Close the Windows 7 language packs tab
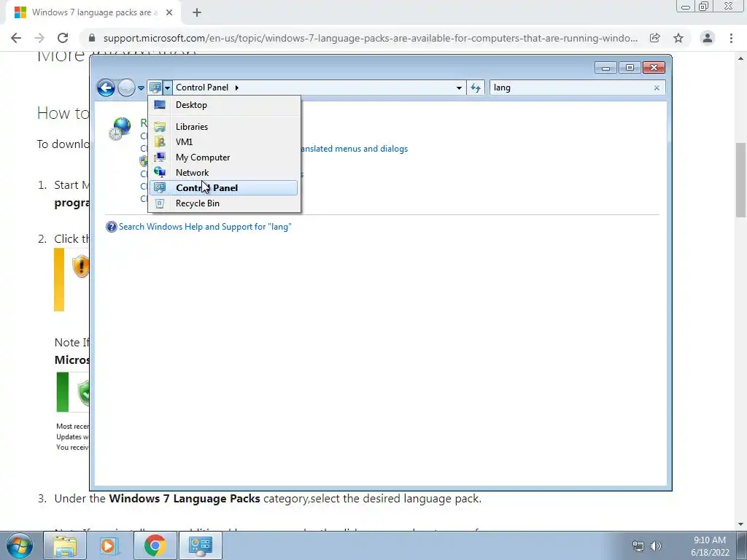 169,13
